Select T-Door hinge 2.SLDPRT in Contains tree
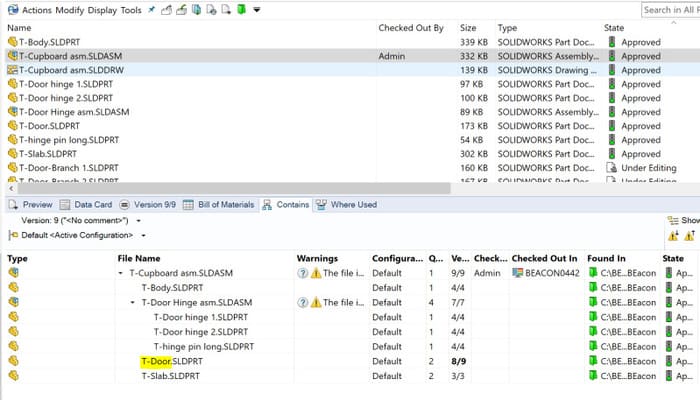Viewport: 700px width, 400px height. (x=201, y=332)
